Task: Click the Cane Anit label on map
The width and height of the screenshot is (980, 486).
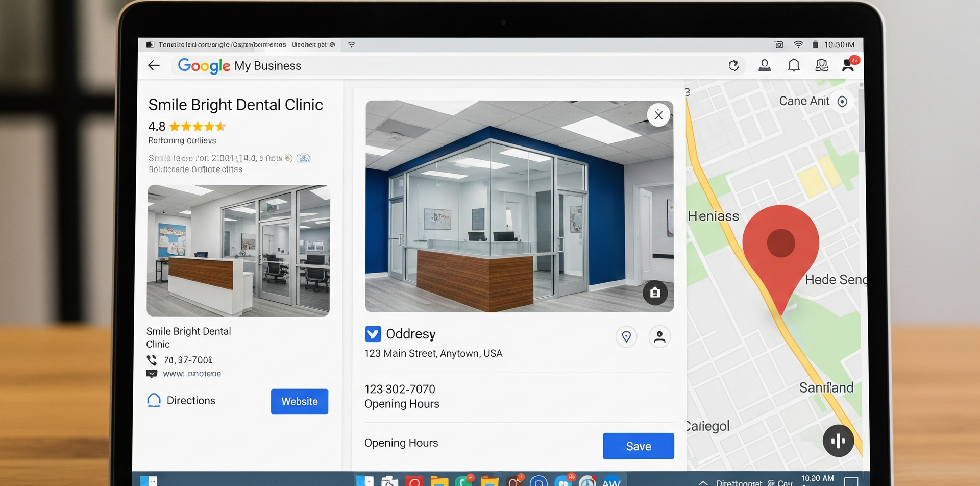Action: click(x=804, y=101)
